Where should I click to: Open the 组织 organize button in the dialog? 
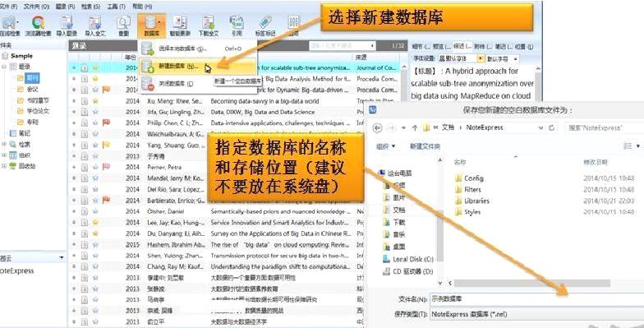tap(386, 146)
